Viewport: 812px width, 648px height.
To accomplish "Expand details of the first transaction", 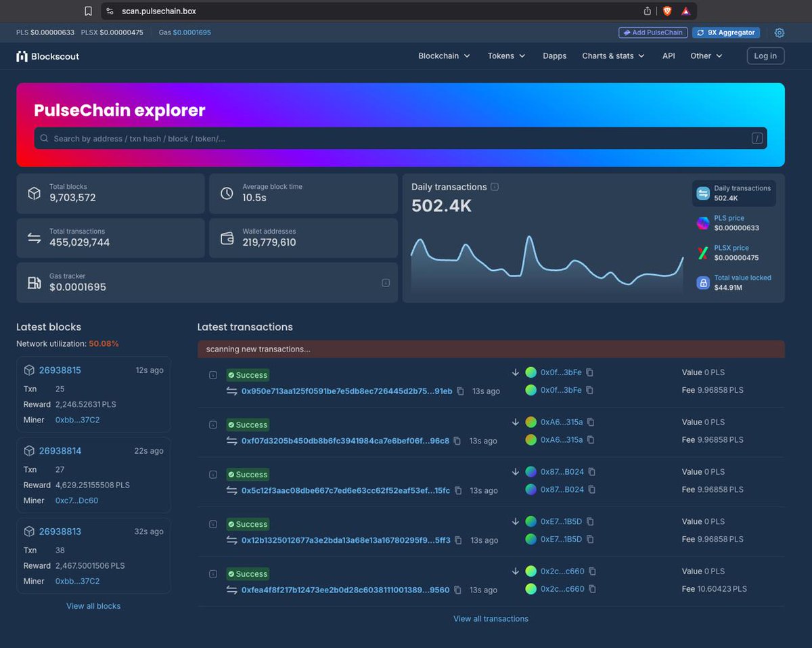I will [x=213, y=375].
